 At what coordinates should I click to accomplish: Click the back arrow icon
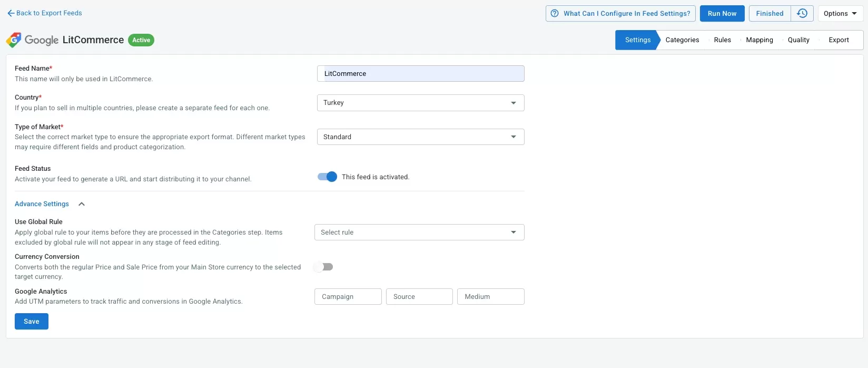(x=11, y=13)
